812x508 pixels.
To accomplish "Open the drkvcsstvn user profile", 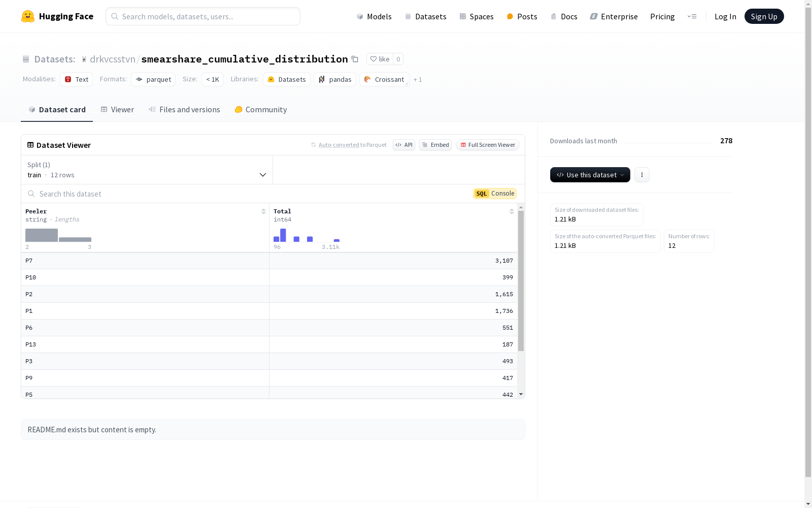I will pos(112,59).
